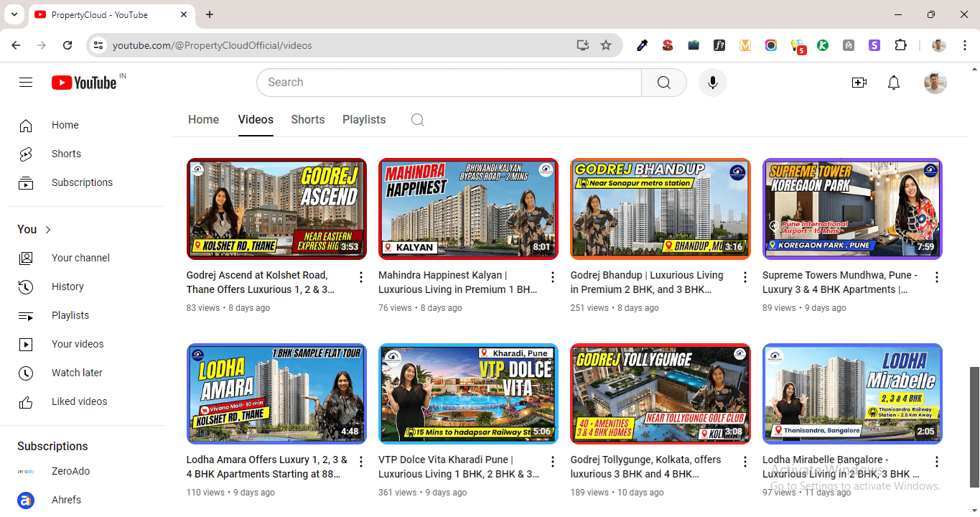
Task: Open options menu for VTP Dolce Vita video
Action: 553,462
